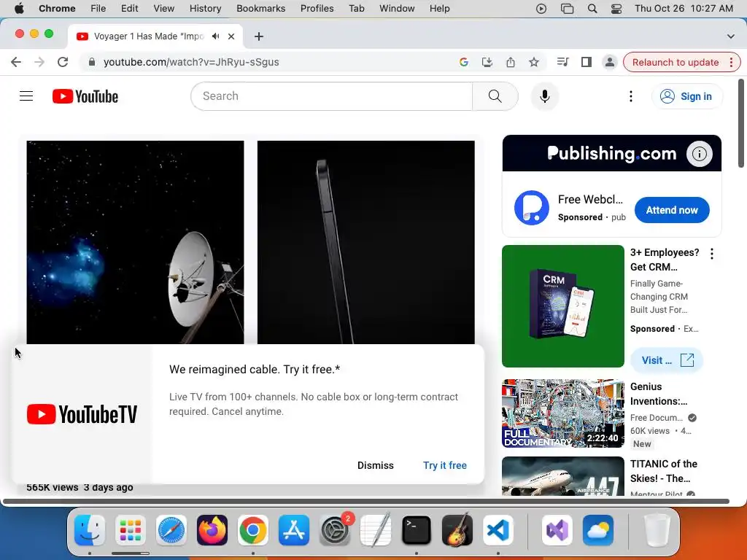Open YouTube settings three-dot menu
The height and width of the screenshot is (560, 747).
pyautogui.click(x=631, y=96)
